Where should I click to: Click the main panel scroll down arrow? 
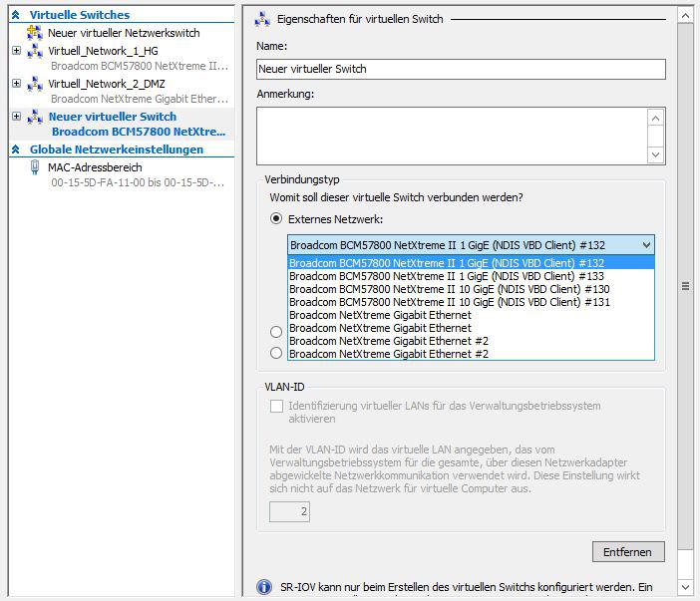(685, 587)
